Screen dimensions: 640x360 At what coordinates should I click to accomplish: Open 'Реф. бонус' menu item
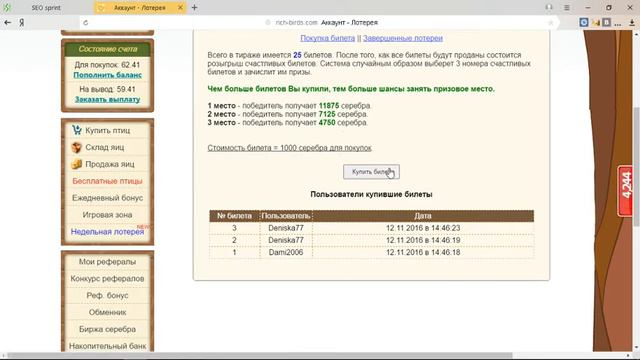[107, 296]
